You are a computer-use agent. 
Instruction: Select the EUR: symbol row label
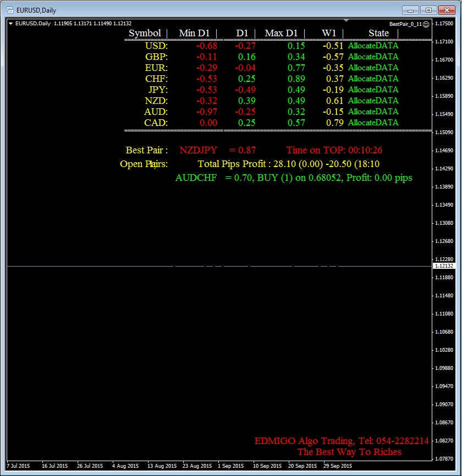(156, 68)
